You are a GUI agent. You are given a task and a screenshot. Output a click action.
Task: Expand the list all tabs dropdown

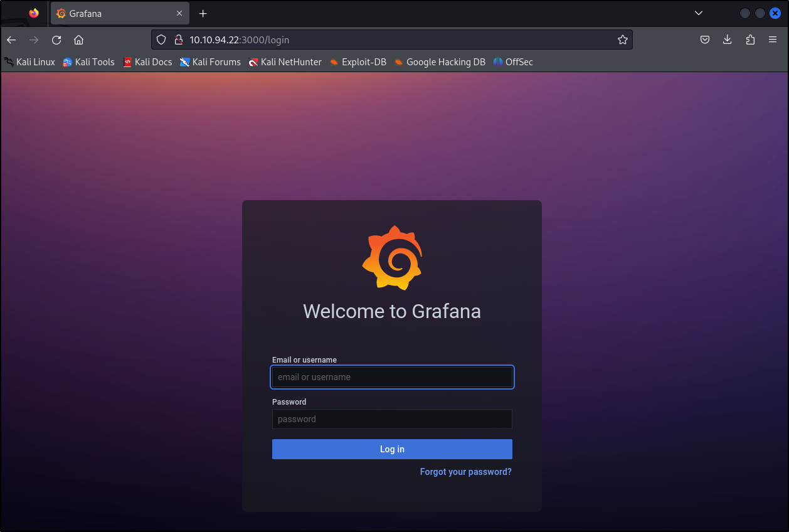pyautogui.click(x=699, y=13)
